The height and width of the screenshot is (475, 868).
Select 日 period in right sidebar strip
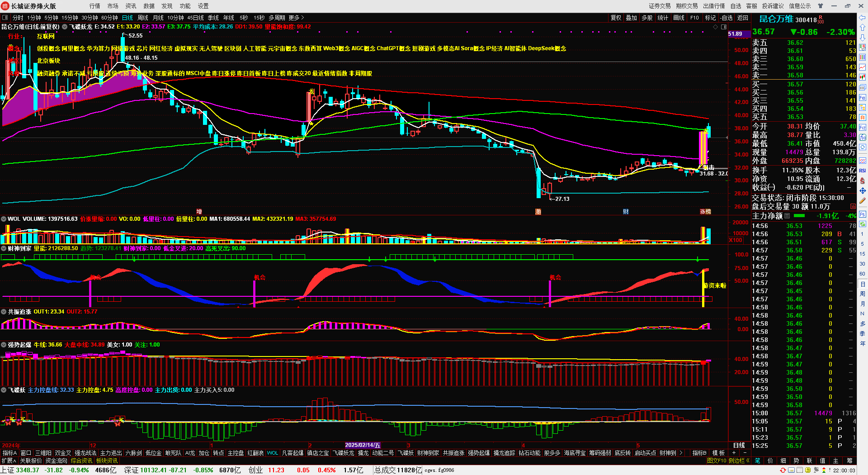click(x=863, y=284)
